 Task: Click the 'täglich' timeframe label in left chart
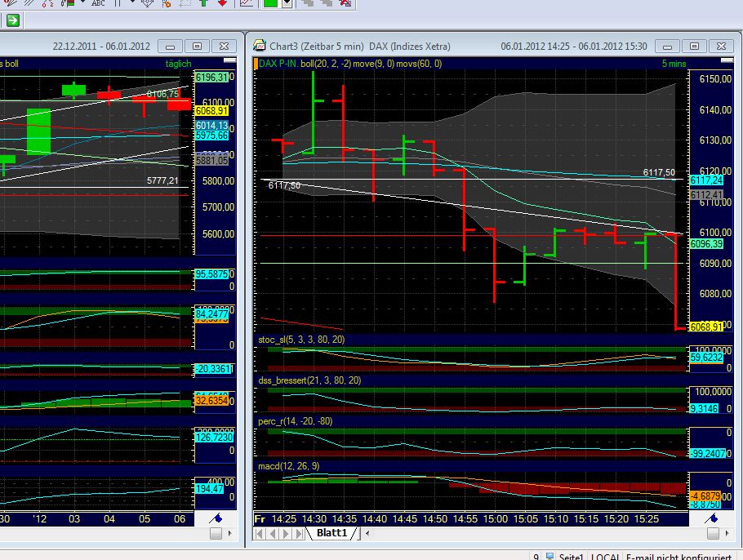click(x=178, y=64)
